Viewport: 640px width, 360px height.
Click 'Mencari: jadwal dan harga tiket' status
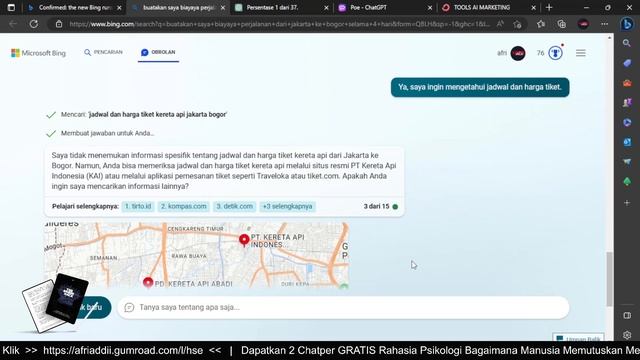[143, 115]
